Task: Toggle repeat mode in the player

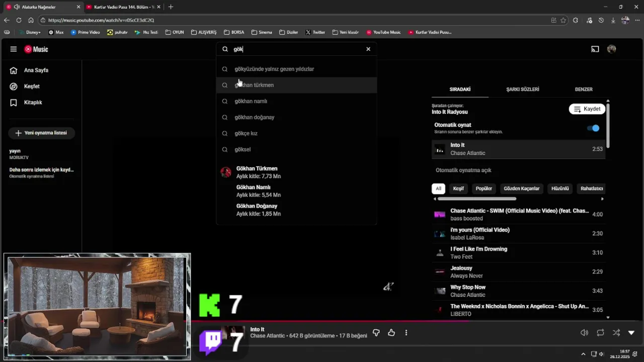Action: (x=600, y=333)
